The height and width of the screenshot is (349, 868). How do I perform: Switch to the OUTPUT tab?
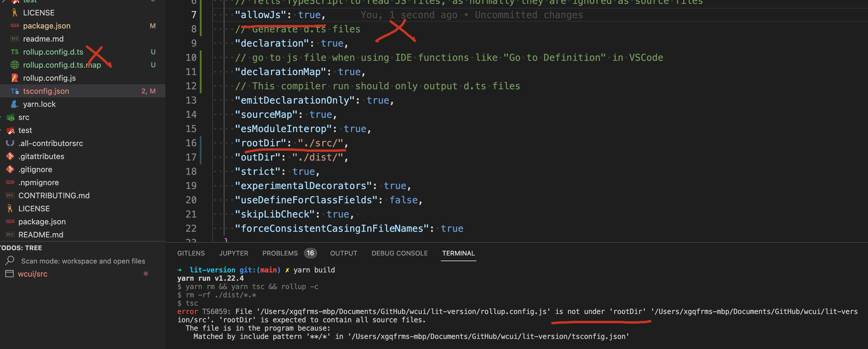coord(344,253)
